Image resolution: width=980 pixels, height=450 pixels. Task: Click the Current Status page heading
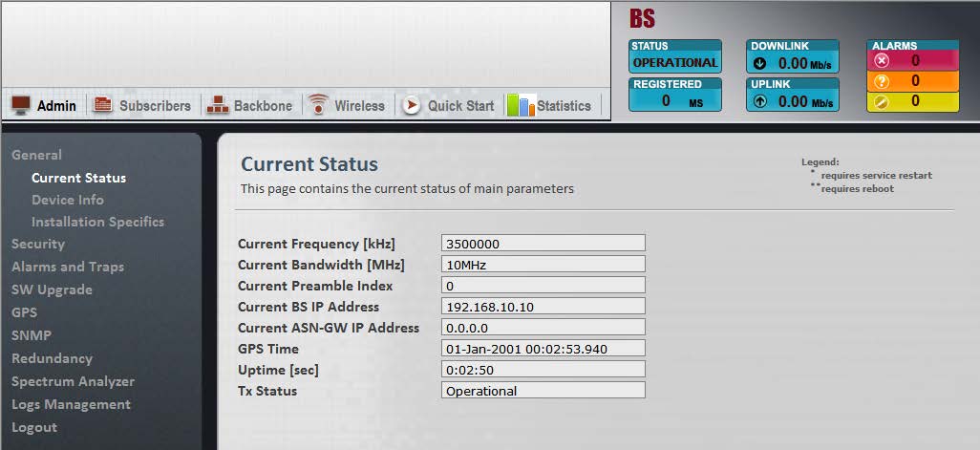(x=309, y=164)
